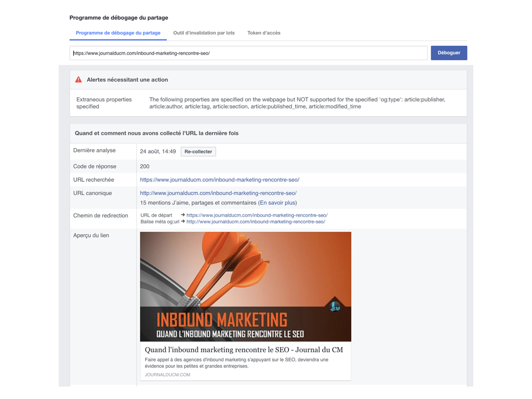Image resolution: width=532 pixels, height=399 pixels.
Task: Click the Dernière analyse row label
Action: point(95,150)
